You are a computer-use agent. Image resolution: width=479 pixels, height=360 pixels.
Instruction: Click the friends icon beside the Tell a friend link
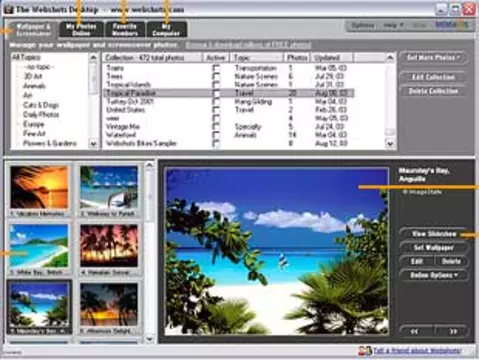pyautogui.click(x=364, y=351)
